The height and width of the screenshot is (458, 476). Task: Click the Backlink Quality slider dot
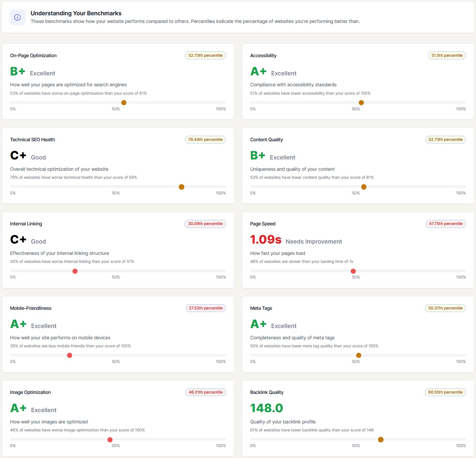point(381,440)
